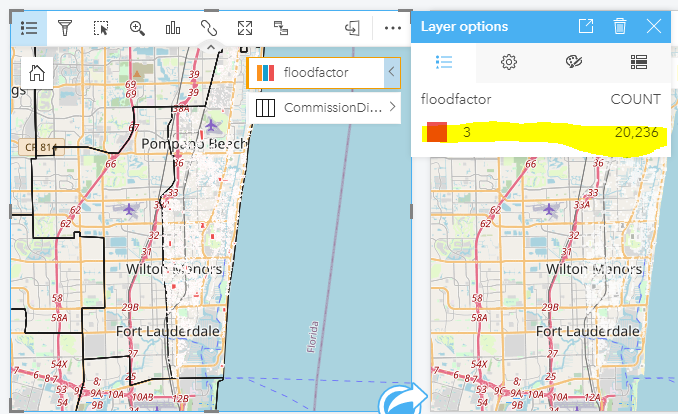The height and width of the screenshot is (414, 678).
Task: Open the card filter tool
Action: (65, 28)
